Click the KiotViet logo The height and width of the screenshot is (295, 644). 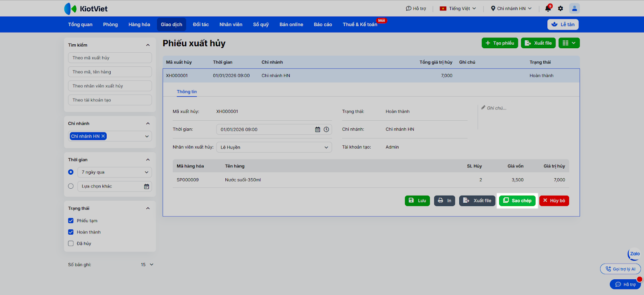pos(86,8)
